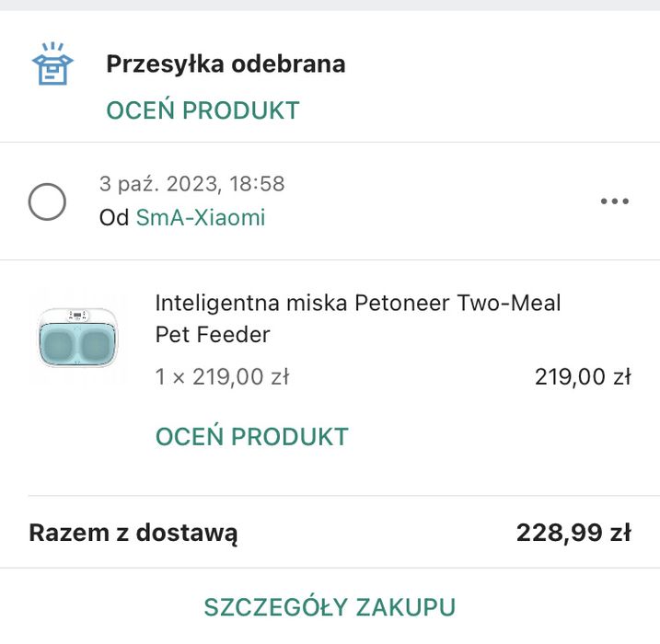The image size is (660, 644).
Task: Click "Pet Feeder" on the title's second line
Action: [212, 335]
